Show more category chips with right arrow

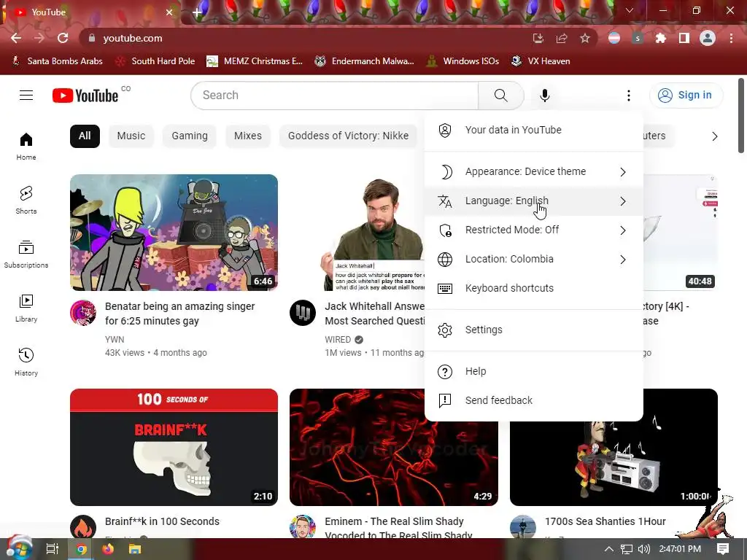coord(715,136)
